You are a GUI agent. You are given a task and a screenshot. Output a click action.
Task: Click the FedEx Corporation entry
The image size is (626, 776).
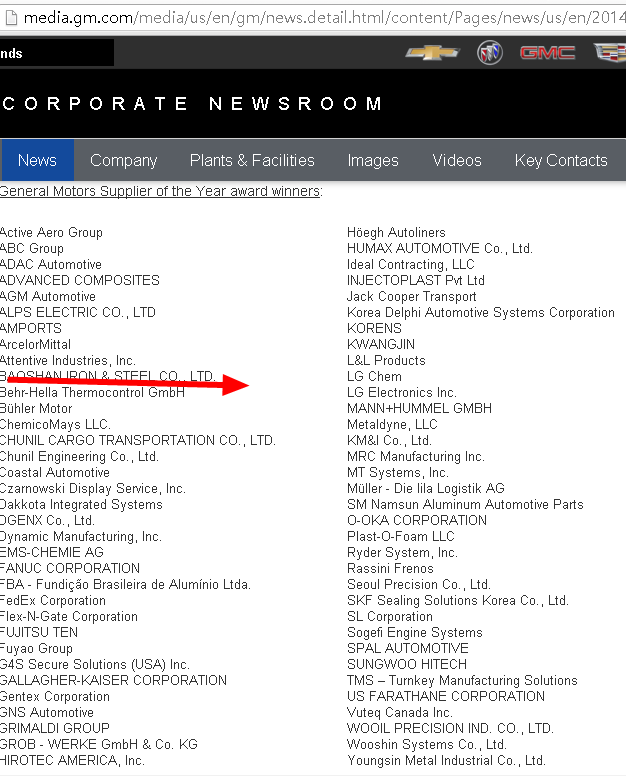click(x=52, y=600)
